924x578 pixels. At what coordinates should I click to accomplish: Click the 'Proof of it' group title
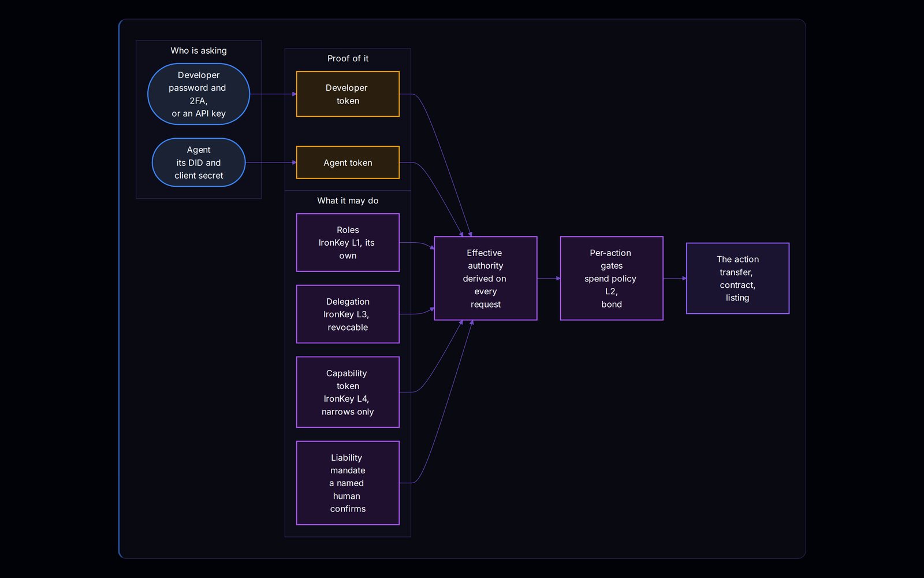click(348, 58)
